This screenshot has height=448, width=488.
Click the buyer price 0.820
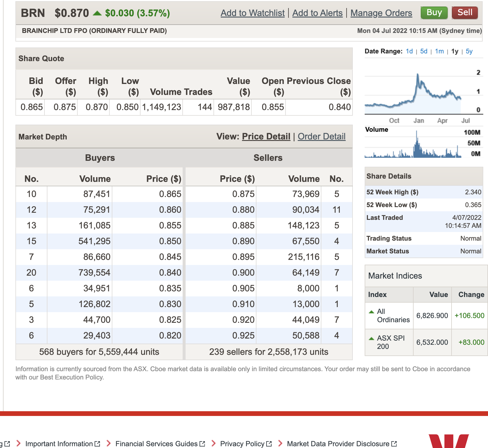[x=170, y=336]
